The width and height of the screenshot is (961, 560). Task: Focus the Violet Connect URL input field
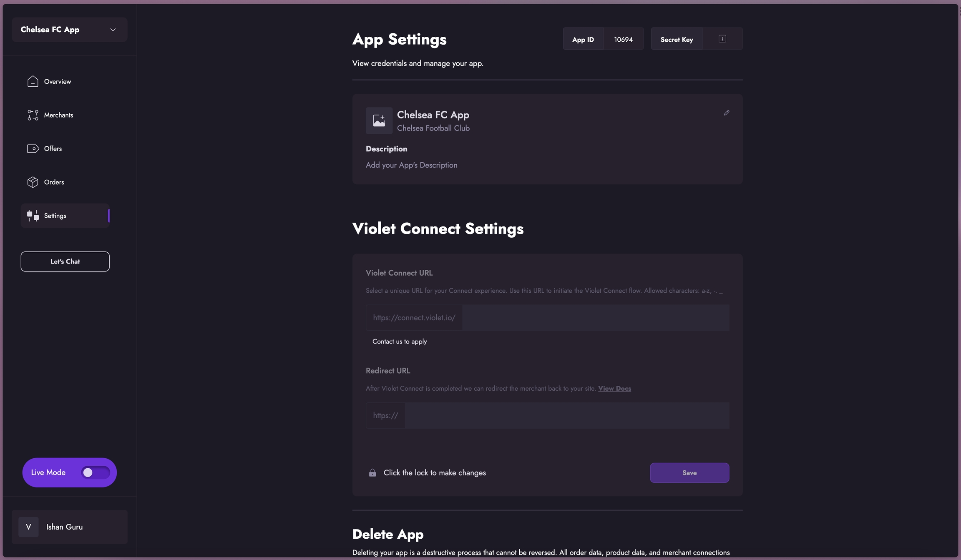click(x=595, y=318)
